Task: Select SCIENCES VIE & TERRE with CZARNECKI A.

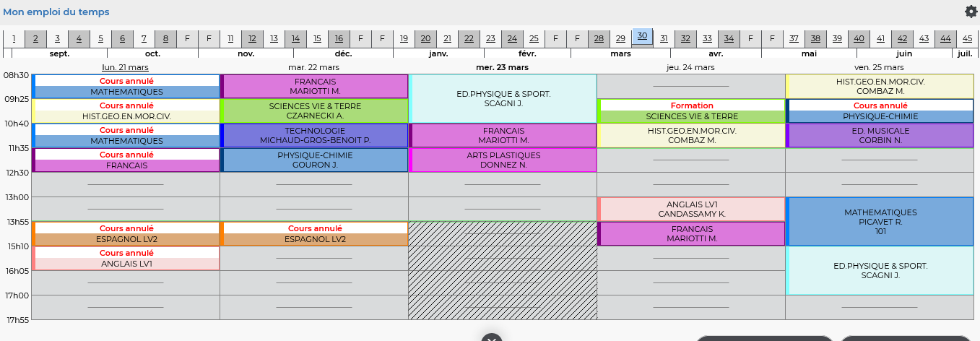Action: pos(314,111)
